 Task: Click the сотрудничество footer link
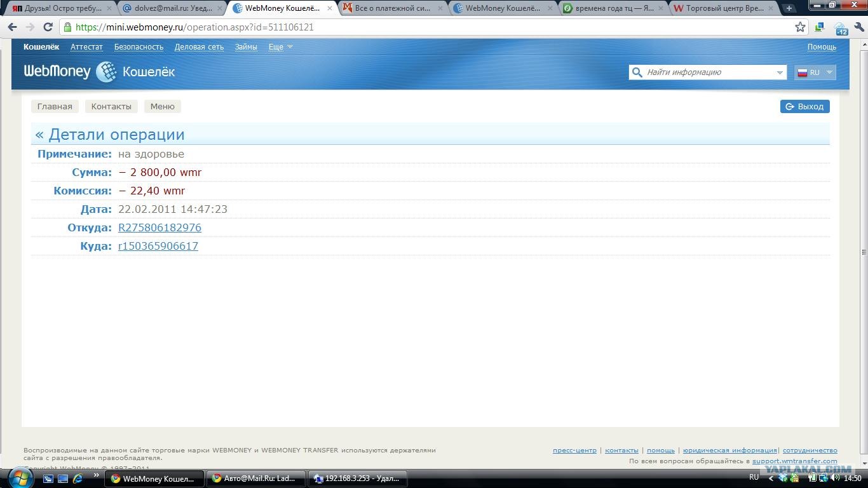coord(810,451)
